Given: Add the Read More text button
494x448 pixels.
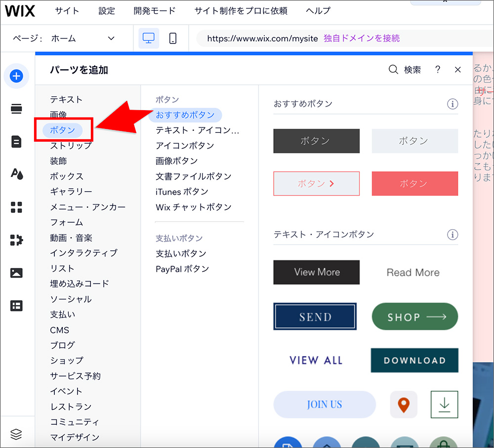Looking at the screenshot, I should (x=413, y=273).
